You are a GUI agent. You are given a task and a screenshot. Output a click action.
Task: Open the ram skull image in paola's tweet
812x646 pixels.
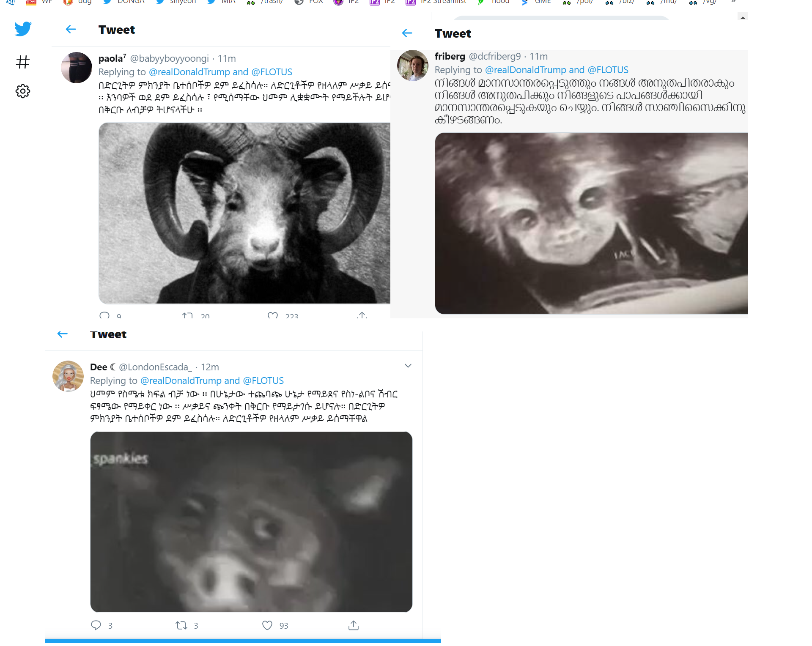pyautogui.click(x=244, y=213)
